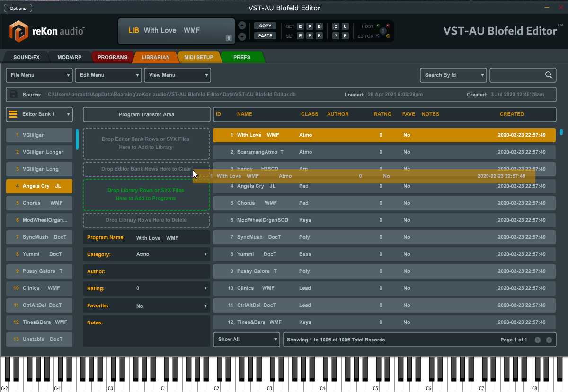
Task: Click the Program Transfer Area button
Action: pos(147,114)
